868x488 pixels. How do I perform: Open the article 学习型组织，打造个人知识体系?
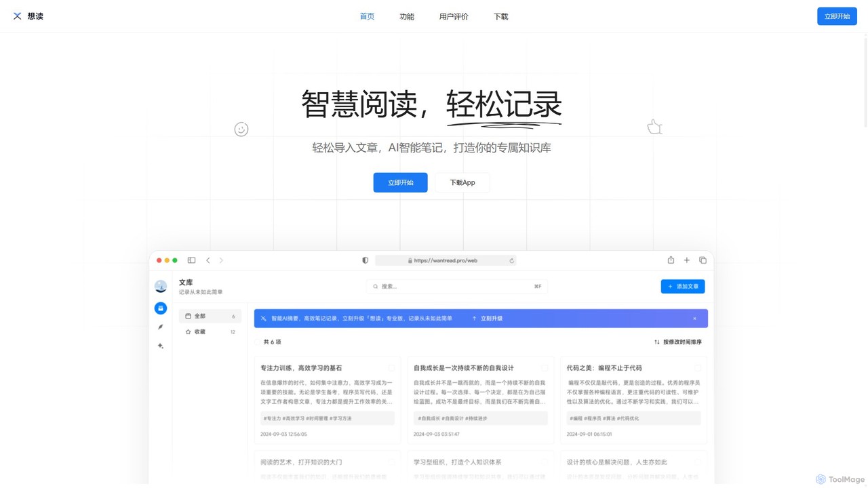458,462
